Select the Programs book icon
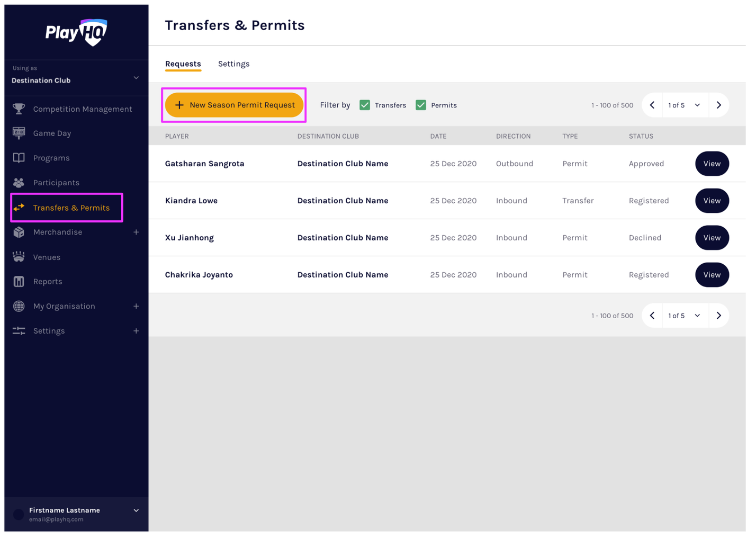The image size is (756, 538). pos(19,158)
